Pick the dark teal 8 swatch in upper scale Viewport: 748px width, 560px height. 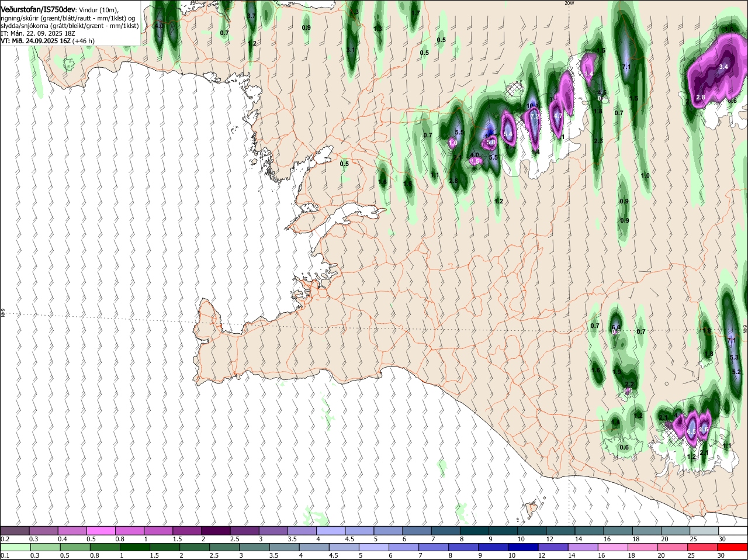474,531
